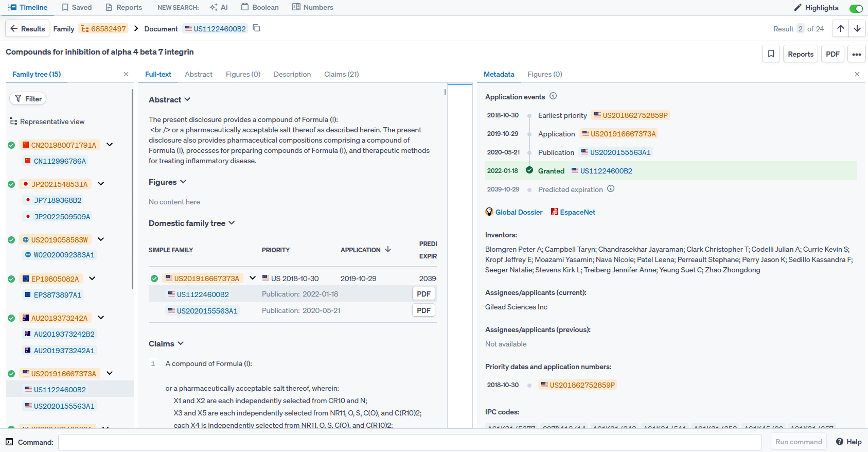Collapse the Abstract section
The height and width of the screenshot is (452, 868).
tap(187, 99)
